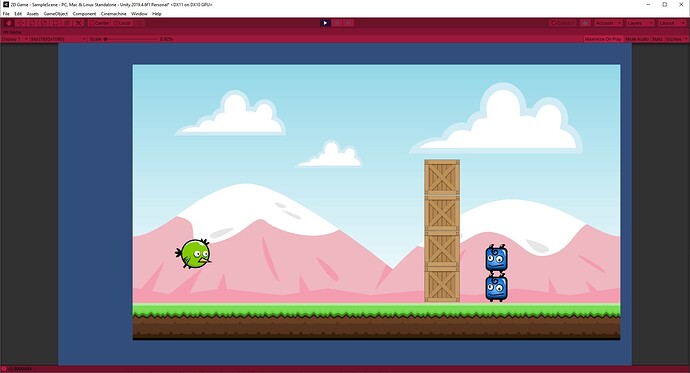Image resolution: width=690 pixels, height=373 pixels.
Task: Open the Cinemachine menu
Action: (x=114, y=14)
